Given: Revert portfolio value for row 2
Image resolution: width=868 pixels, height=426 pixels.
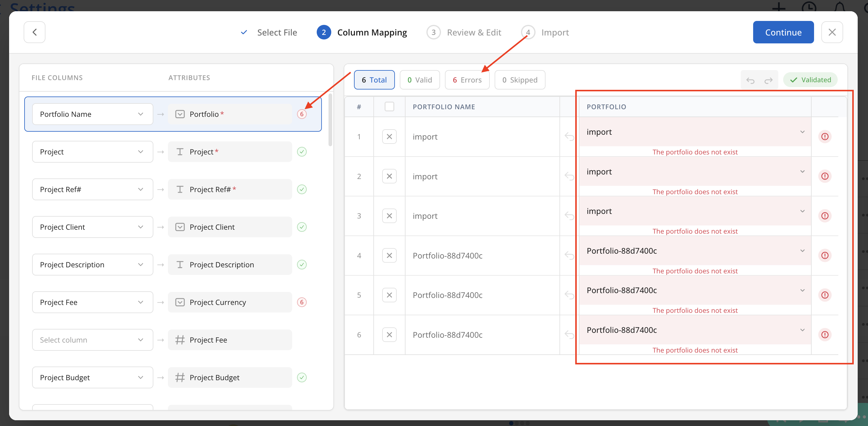Looking at the screenshot, I should point(569,176).
